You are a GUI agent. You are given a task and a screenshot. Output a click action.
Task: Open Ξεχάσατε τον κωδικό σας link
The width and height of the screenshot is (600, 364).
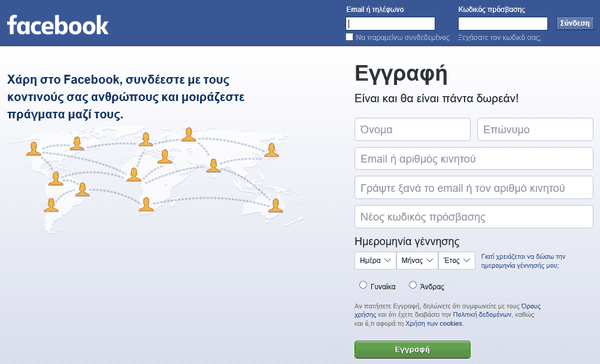click(499, 38)
